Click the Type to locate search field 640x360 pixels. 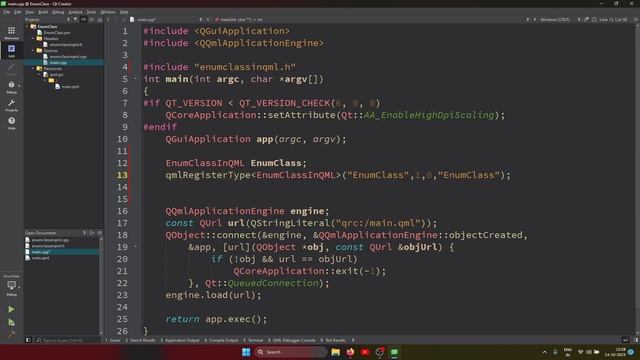point(67,340)
